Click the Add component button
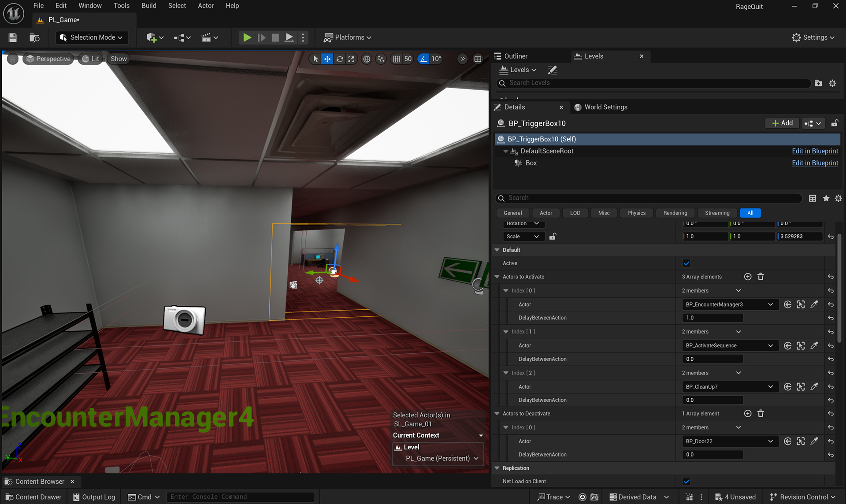 (782, 123)
